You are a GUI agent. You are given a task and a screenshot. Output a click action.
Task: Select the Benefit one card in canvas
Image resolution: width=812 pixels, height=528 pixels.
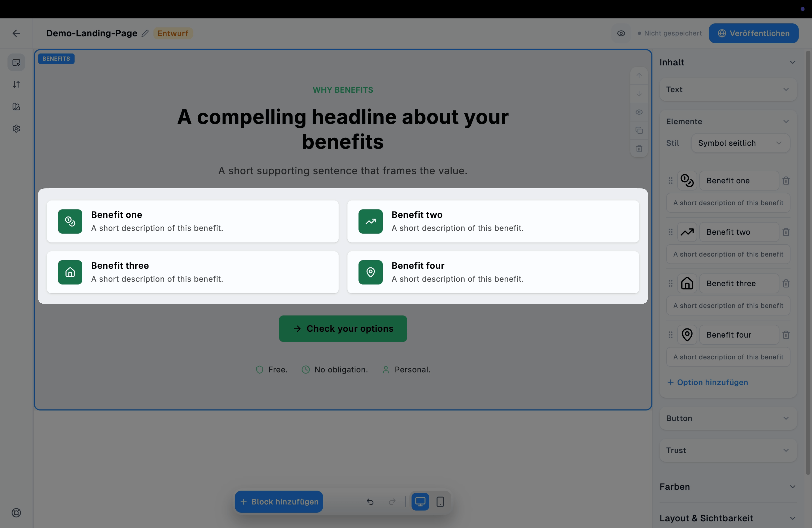tap(193, 221)
